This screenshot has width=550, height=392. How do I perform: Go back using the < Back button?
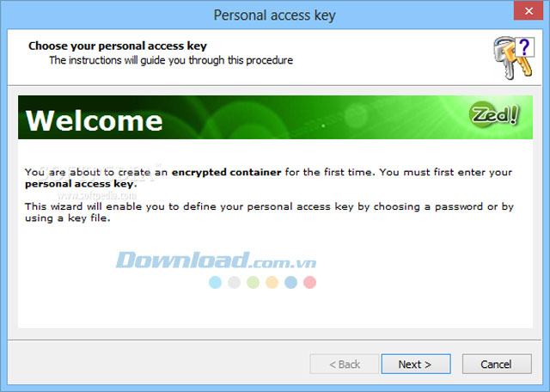(x=344, y=364)
